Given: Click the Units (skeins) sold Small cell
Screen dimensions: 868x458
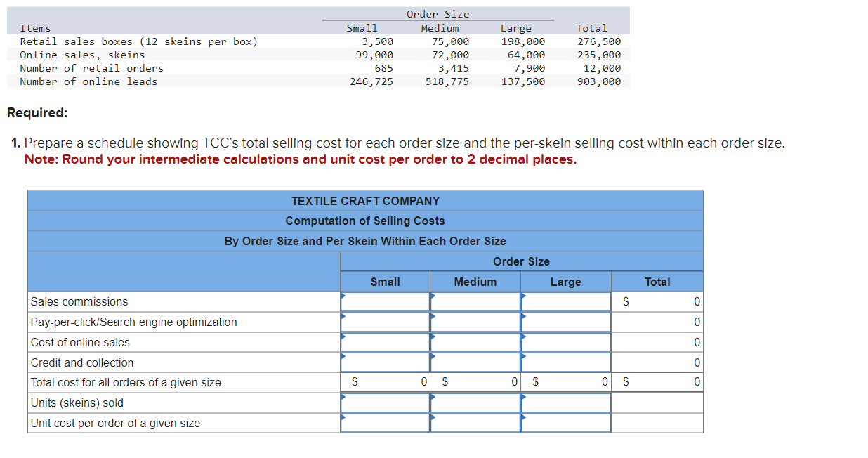Looking at the screenshot, I should [x=385, y=403].
